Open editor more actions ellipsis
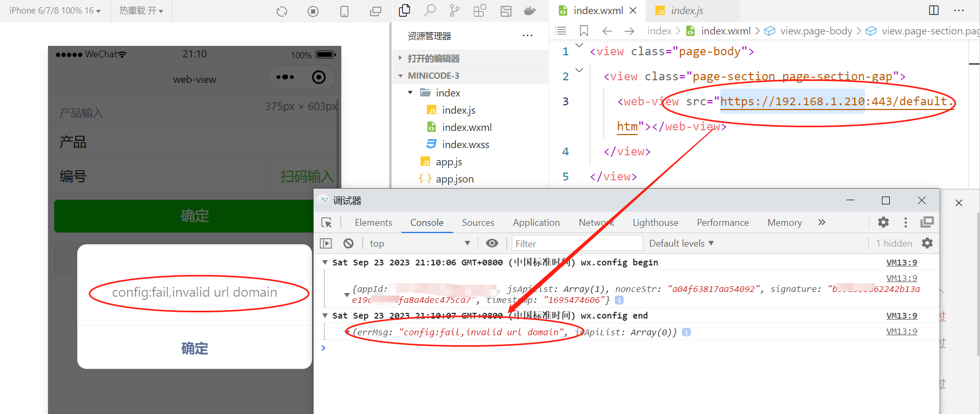This screenshot has height=414, width=980. [959, 10]
